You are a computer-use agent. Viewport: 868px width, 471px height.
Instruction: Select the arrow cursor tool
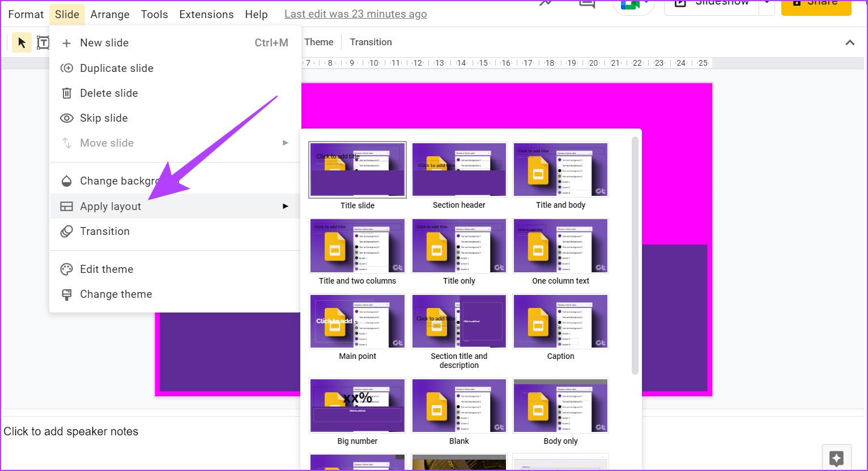coord(22,42)
